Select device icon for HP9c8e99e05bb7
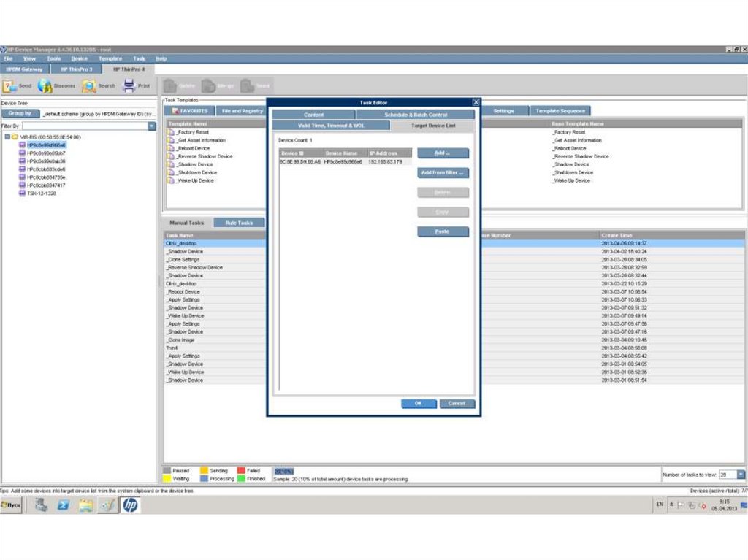The image size is (748, 560). (x=22, y=153)
